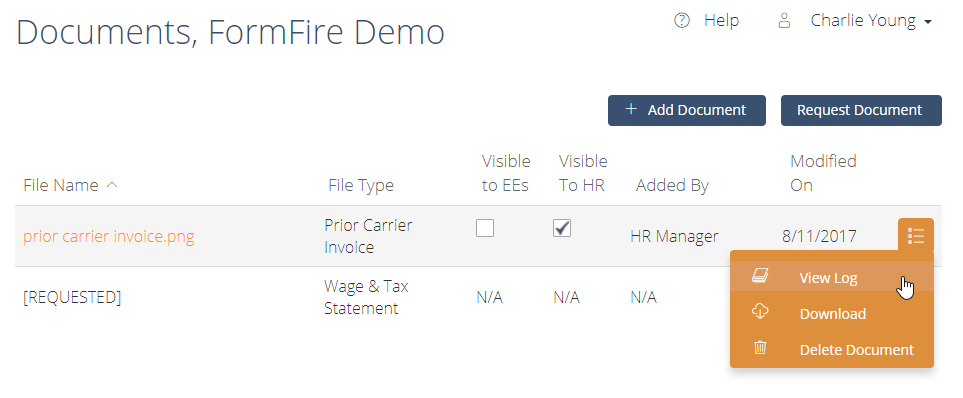Click the plus icon on Add Document
Screen dimensions: 963x398
(631, 109)
